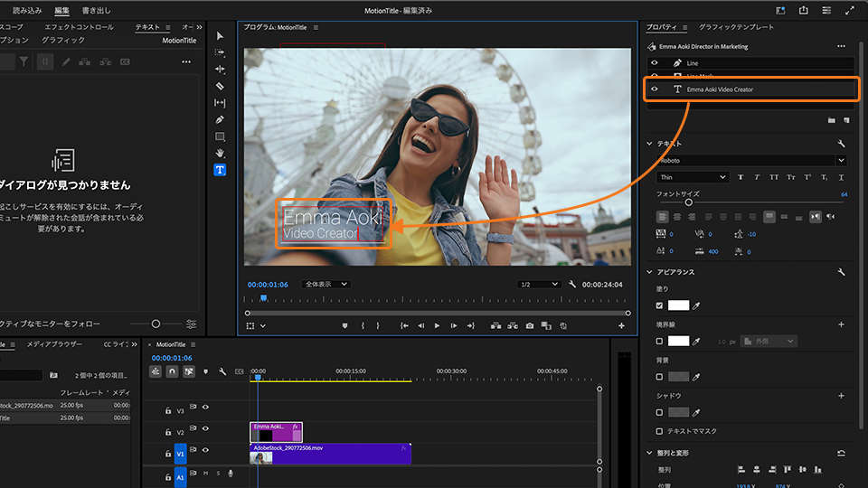868x488 pixels.
Task: Select the Pen tool in the toolbar
Action: click(220, 119)
